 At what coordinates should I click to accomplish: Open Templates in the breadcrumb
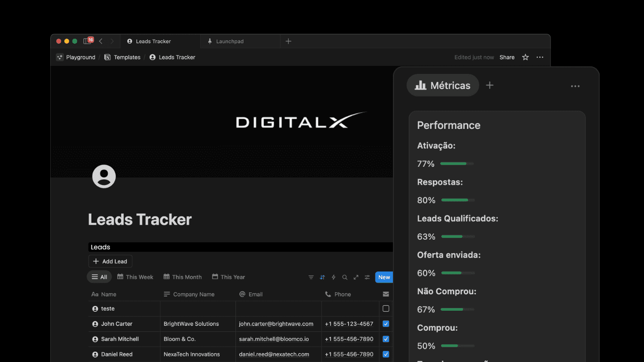point(127,57)
